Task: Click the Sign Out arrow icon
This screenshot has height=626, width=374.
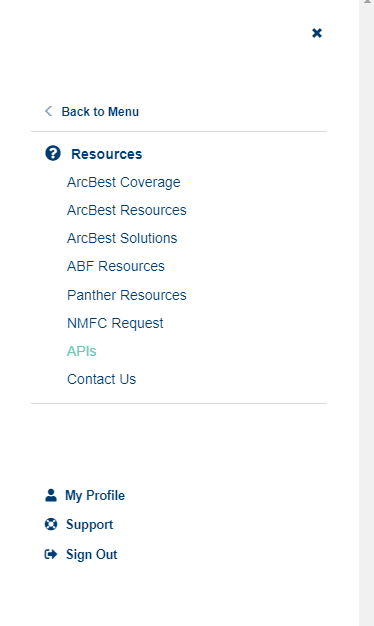Action: coord(51,554)
